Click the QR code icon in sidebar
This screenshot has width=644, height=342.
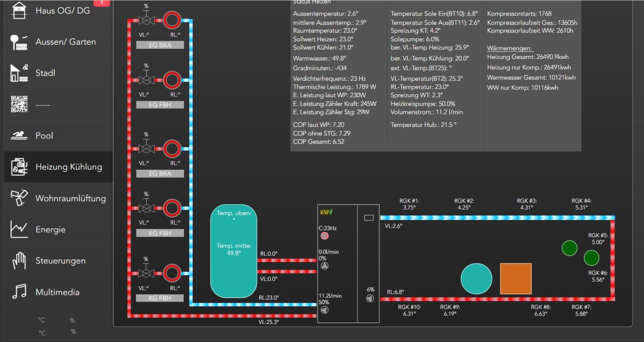tap(19, 104)
